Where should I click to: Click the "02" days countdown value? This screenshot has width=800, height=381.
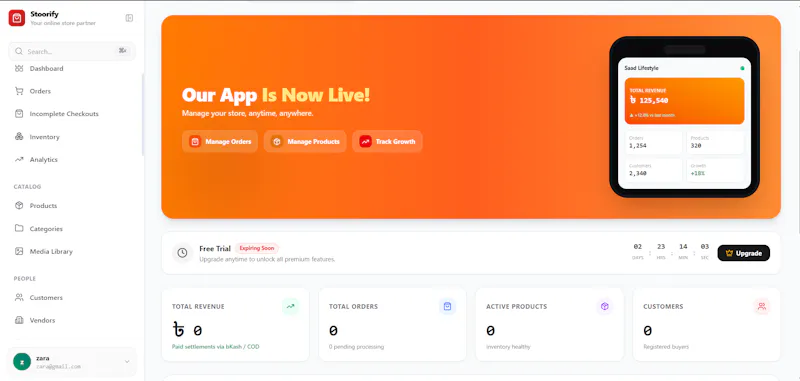638,247
